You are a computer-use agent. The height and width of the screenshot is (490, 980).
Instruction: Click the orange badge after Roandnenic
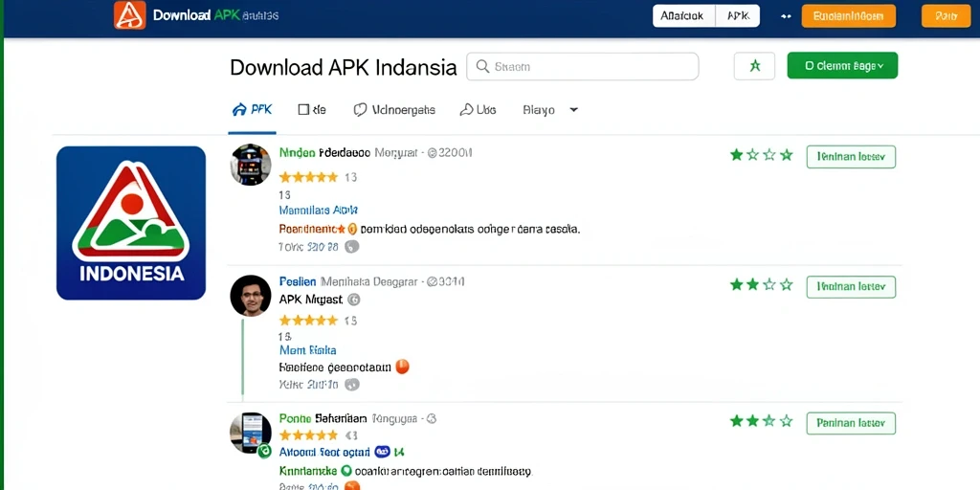(352, 230)
